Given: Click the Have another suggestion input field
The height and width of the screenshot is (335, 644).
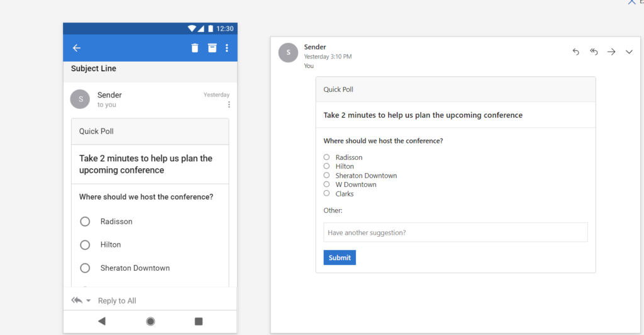Looking at the screenshot, I should pyautogui.click(x=455, y=232).
